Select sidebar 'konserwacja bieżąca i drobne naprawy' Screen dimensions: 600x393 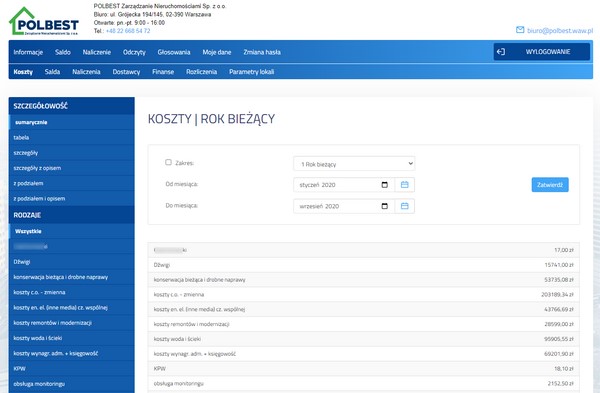point(72,277)
